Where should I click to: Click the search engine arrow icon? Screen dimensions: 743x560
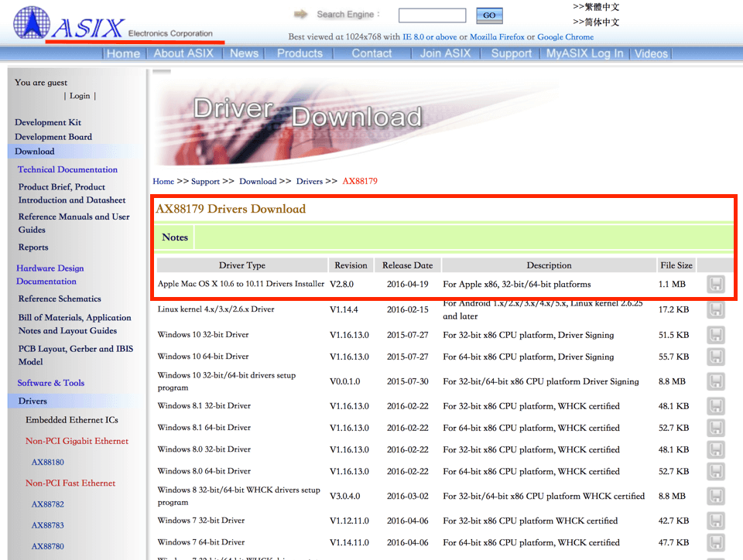(x=301, y=14)
